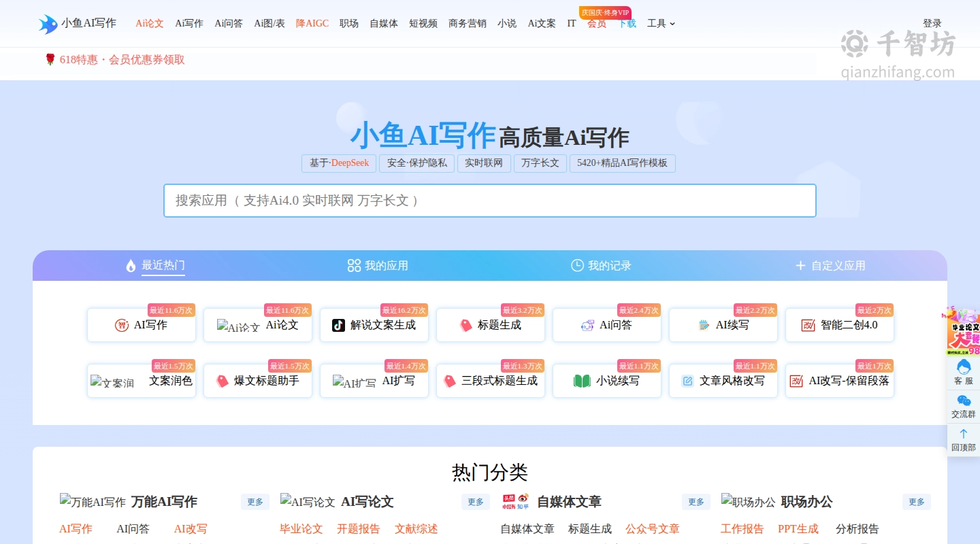Switch to the 最近热门 tab

click(x=155, y=265)
